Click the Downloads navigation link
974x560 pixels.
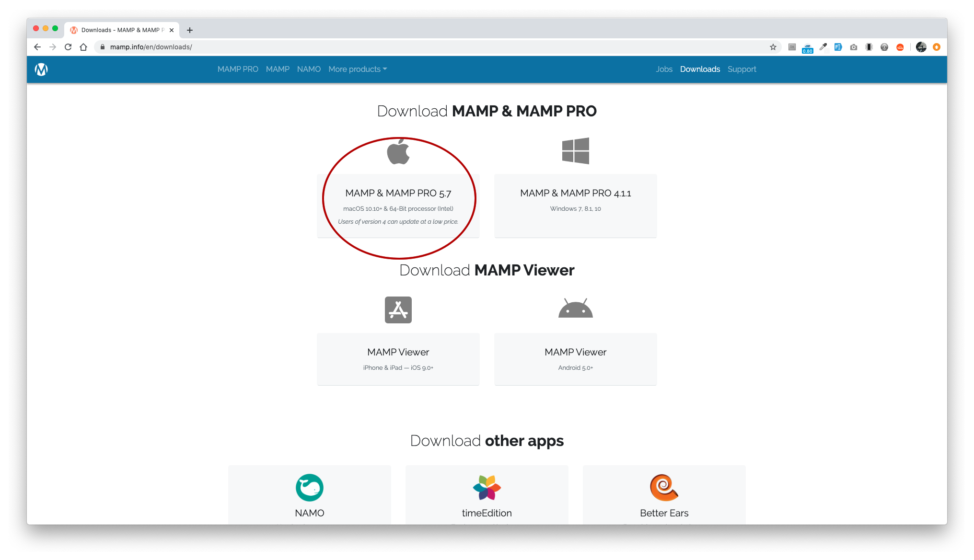(699, 69)
